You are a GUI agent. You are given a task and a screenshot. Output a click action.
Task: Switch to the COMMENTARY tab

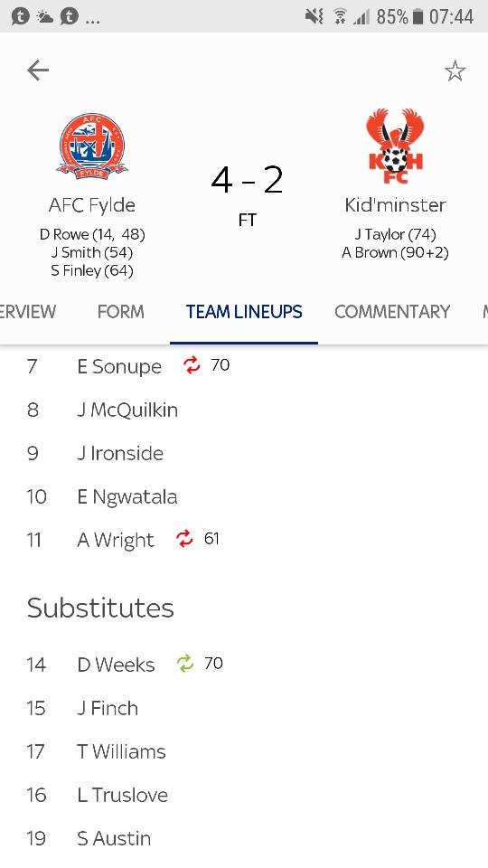(392, 312)
